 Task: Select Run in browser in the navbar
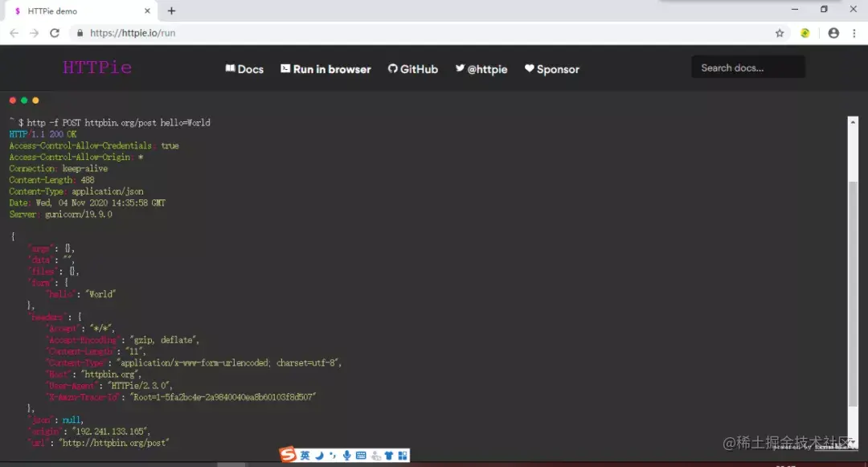coord(325,69)
